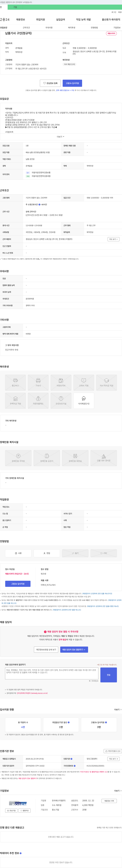This screenshot has width=122, height=868.
Task: Open the 출산휴가·육아휴직 main menu
Action: click(111, 20)
